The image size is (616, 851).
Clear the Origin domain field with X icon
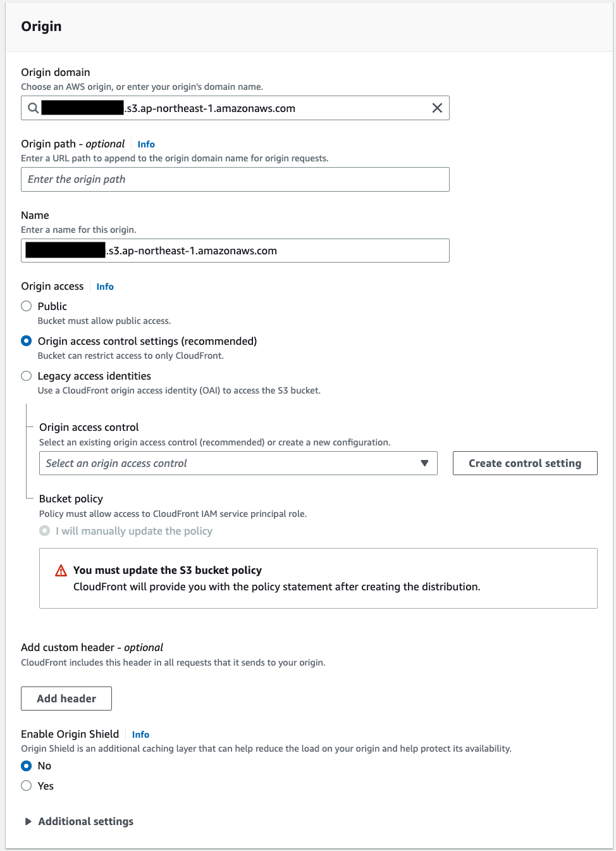tap(437, 108)
